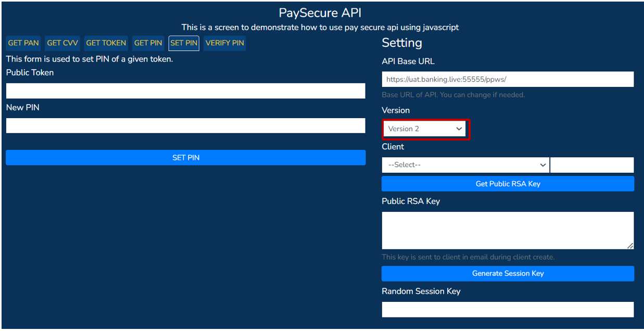Click the Public RSA Key label
This screenshot has width=644, height=331.
(411, 201)
